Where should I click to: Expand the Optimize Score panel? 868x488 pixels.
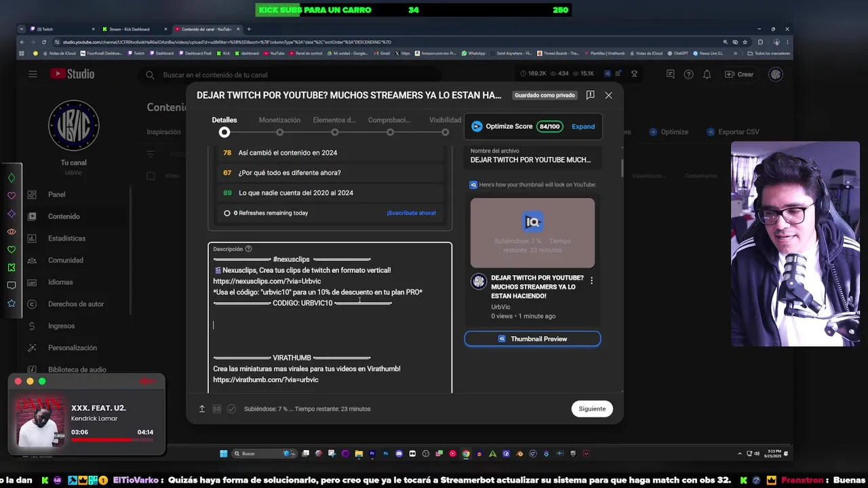pos(583,127)
